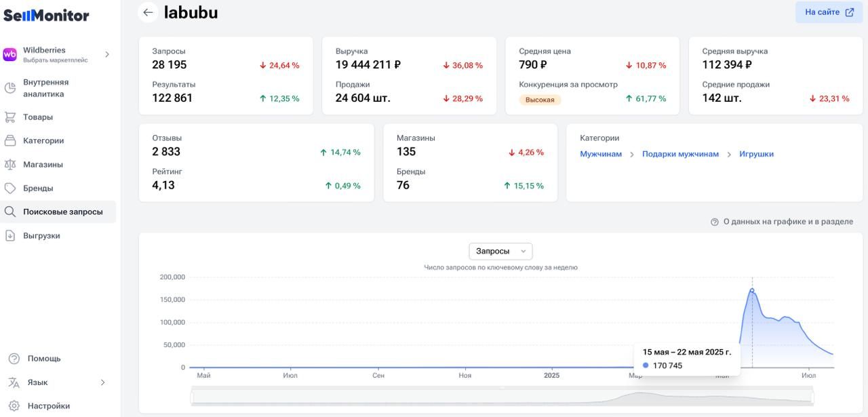Click the О данных на графике info link
Screen dimensions: 868x417
click(x=787, y=222)
